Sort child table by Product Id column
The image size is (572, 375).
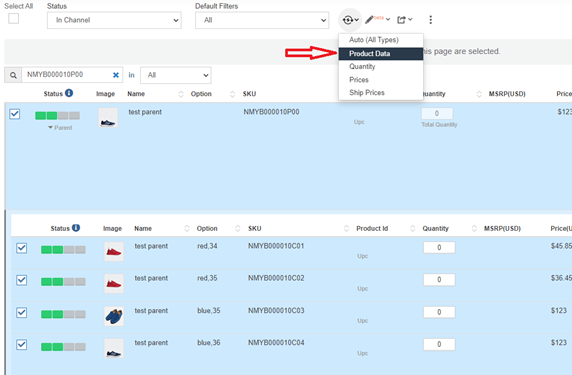(413, 228)
